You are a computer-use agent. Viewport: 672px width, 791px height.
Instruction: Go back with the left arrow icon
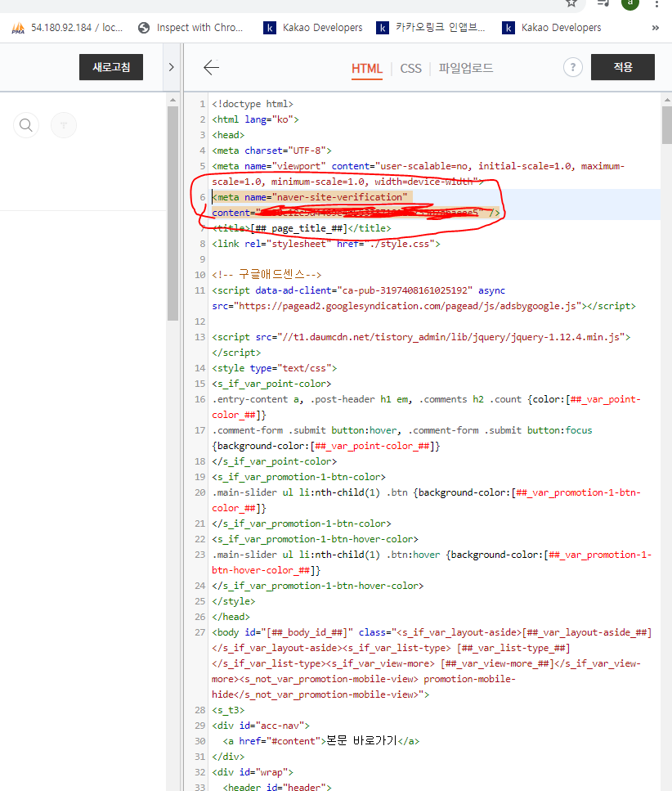point(211,67)
